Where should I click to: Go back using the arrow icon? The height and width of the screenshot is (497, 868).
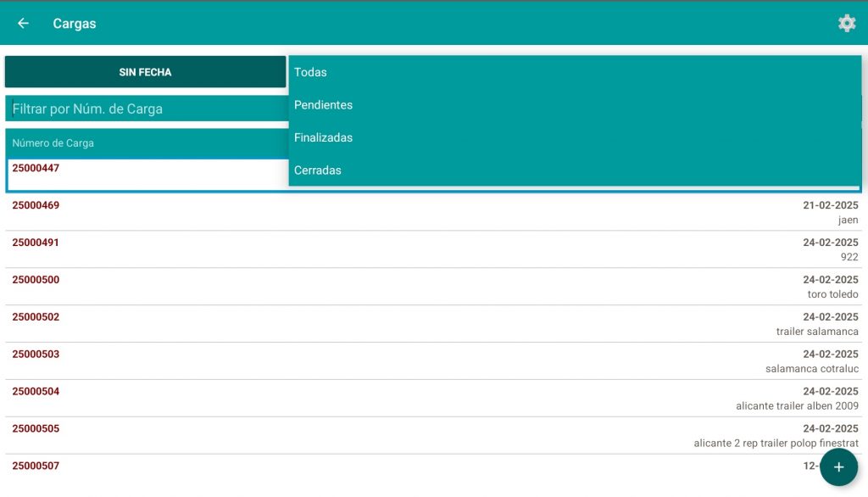[x=23, y=24]
